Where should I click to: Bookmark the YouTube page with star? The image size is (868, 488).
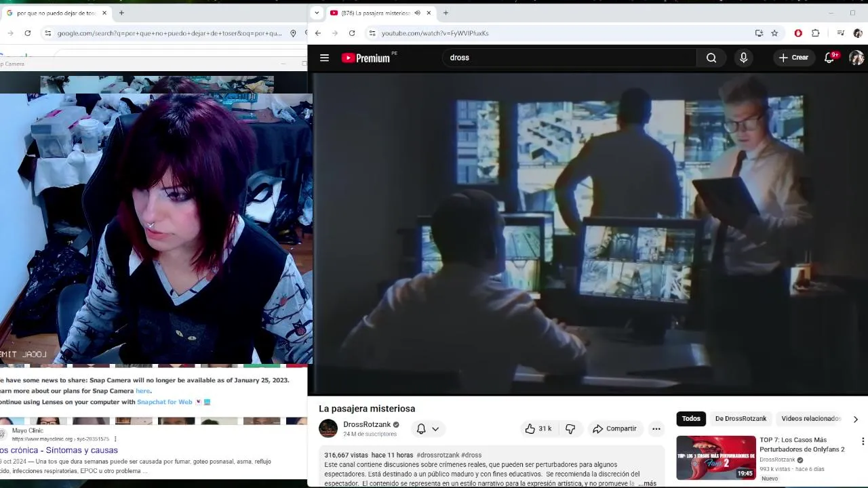click(x=774, y=33)
